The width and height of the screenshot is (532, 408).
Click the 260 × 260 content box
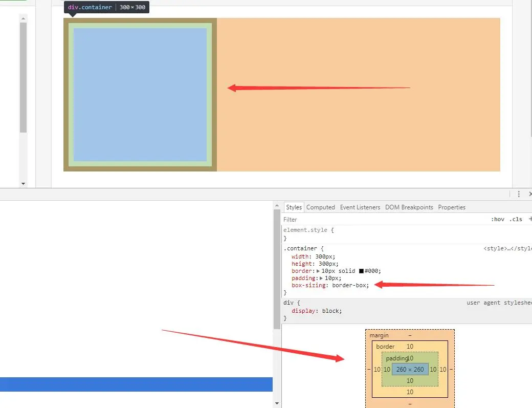point(410,369)
